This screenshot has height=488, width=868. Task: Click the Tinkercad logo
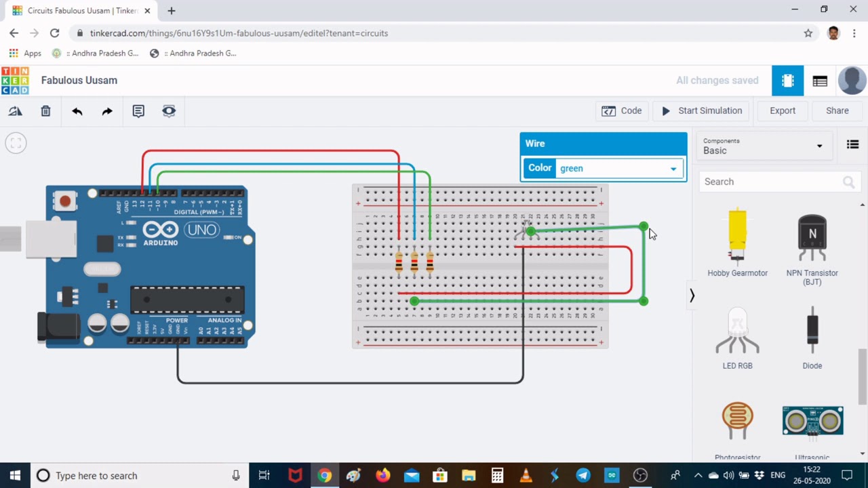15,81
